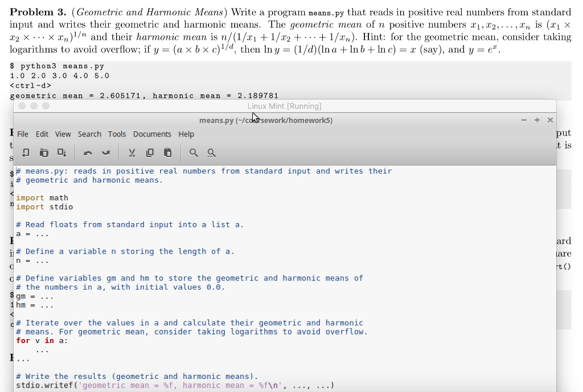
Task: Paste from clipboard using toolbar icon
Action: [x=167, y=152]
